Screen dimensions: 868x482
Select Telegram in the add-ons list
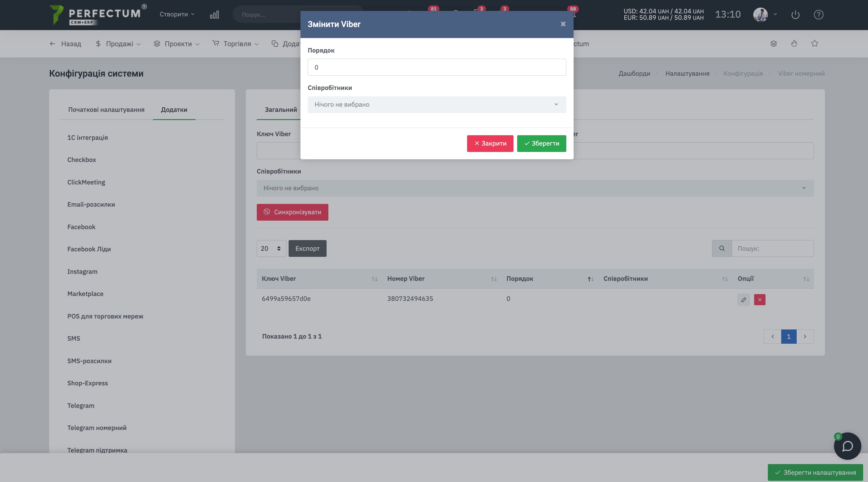tap(81, 405)
